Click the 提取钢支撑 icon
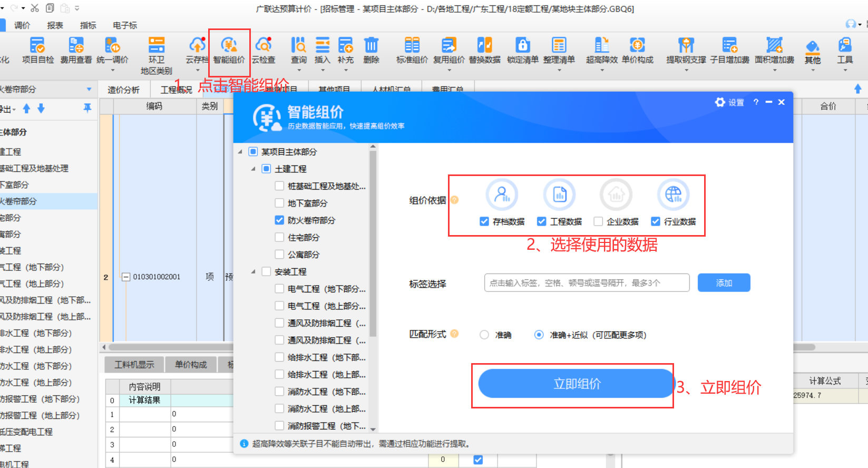Viewport: 868px width, 468px height. point(686,45)
